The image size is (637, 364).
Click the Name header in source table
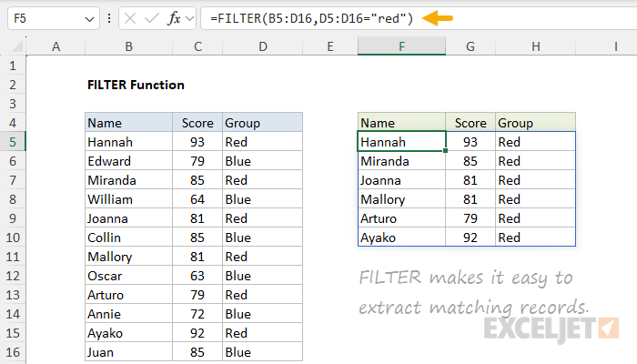point(129,123)
